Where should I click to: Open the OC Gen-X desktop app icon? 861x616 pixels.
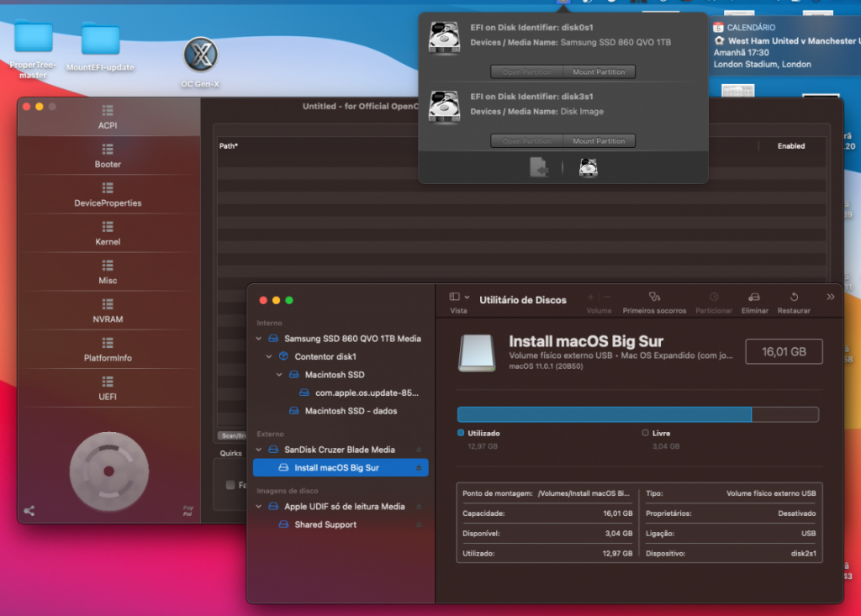pyautogui.click(x=200, y=55)
